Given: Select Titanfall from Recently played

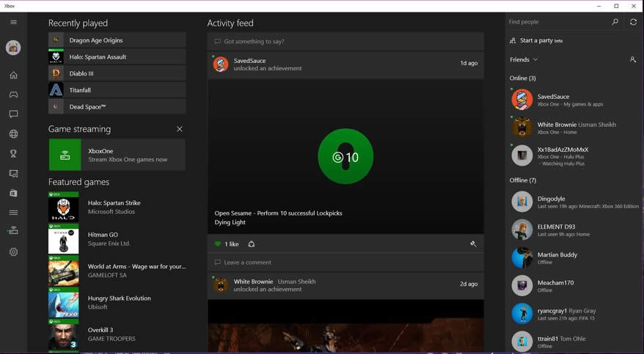Looking at the screenshot, I should [117, 90].
